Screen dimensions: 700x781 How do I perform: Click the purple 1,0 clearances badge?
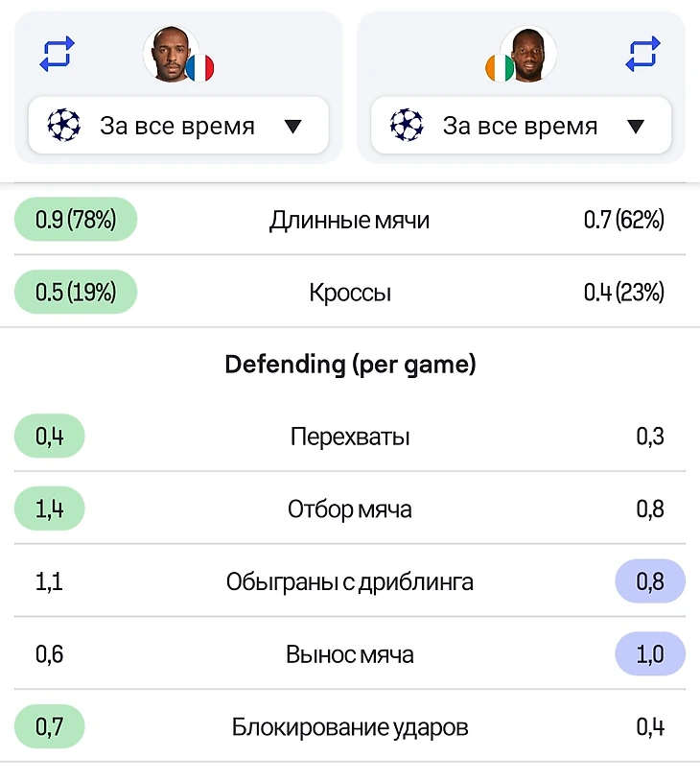tap(650, 654)
